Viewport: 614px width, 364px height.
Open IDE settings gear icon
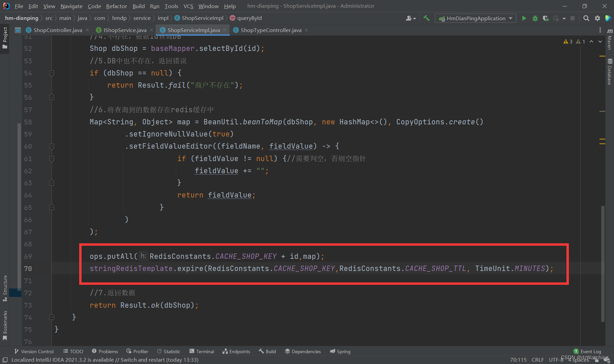(x=597, y=18)
